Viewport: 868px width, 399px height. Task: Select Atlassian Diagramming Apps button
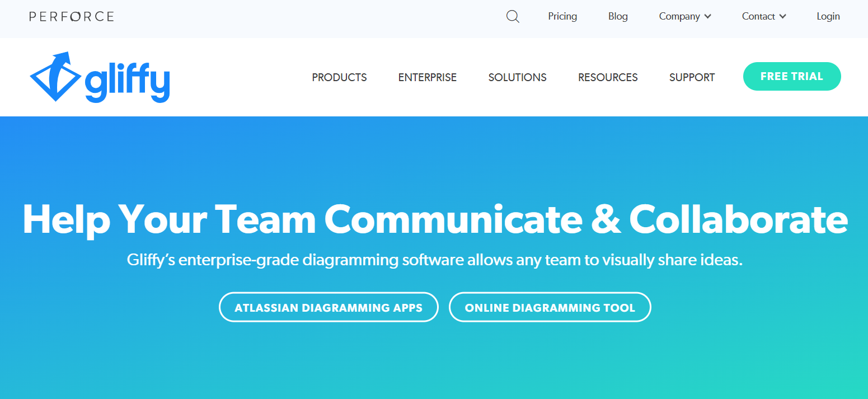pos(329,307)
